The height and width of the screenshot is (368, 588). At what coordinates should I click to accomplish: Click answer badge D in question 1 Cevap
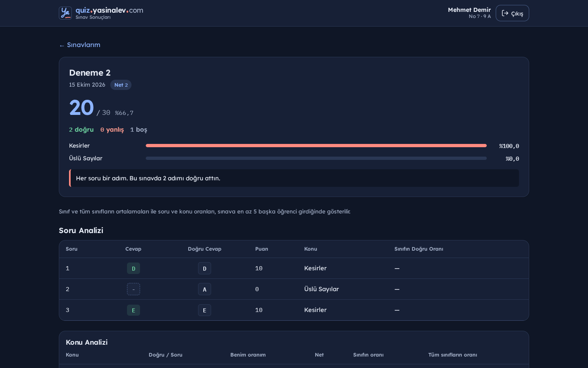[x=134, y=268]
